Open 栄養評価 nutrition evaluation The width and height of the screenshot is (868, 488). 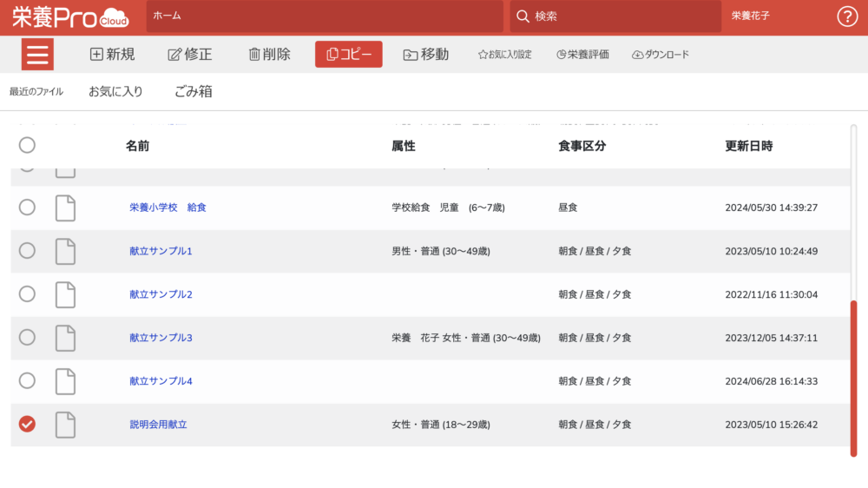click(x=582, y=55)
